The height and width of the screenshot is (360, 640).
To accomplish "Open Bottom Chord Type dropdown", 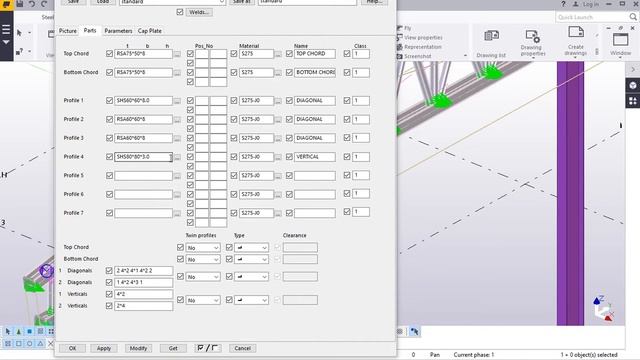I will point(251,260).
